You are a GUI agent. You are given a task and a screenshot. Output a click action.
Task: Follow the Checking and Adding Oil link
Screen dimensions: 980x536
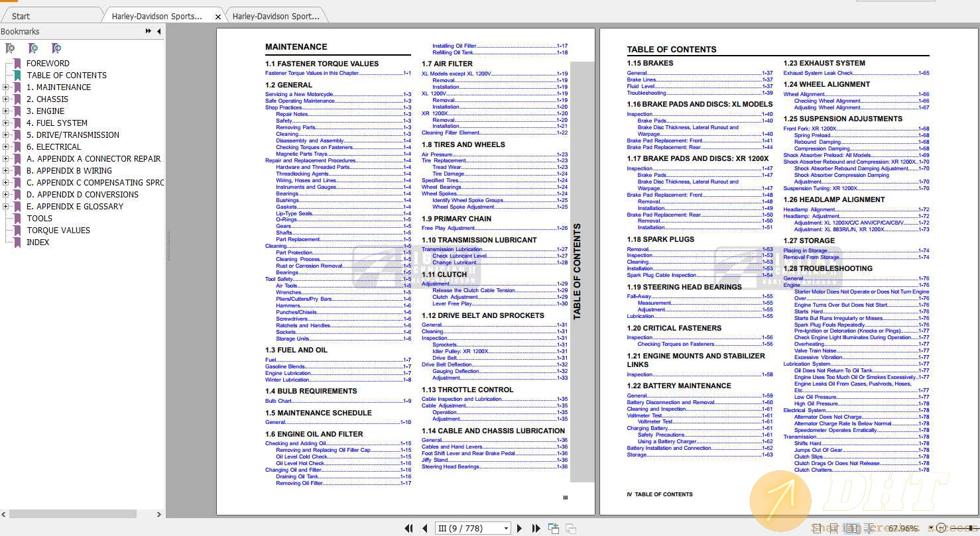(x=338, y=443)
